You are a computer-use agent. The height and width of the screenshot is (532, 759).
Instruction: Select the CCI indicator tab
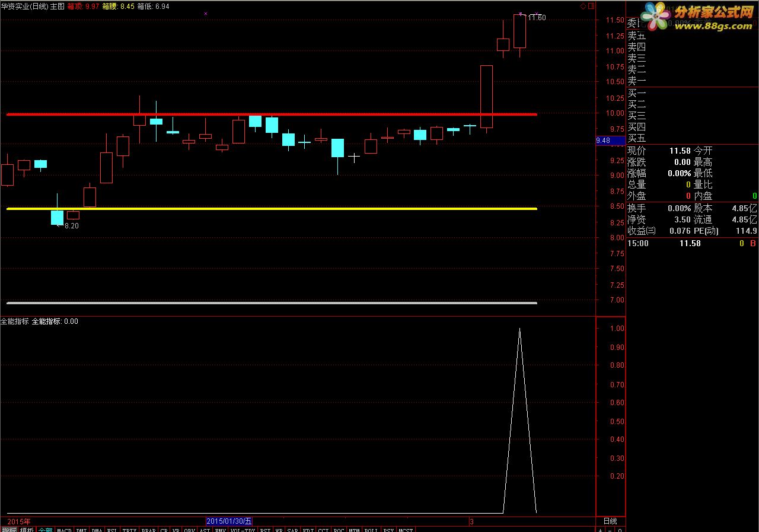point(324,529)
